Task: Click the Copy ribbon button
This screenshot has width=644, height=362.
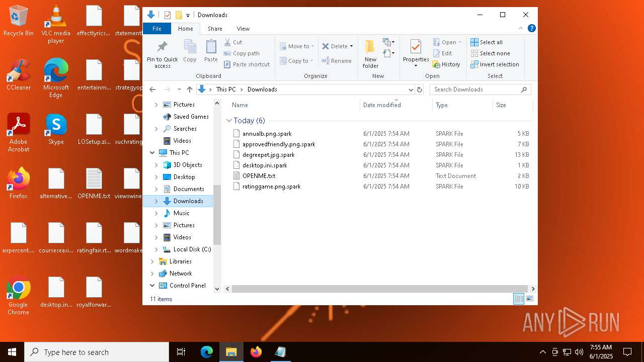Action: [190, 51]
